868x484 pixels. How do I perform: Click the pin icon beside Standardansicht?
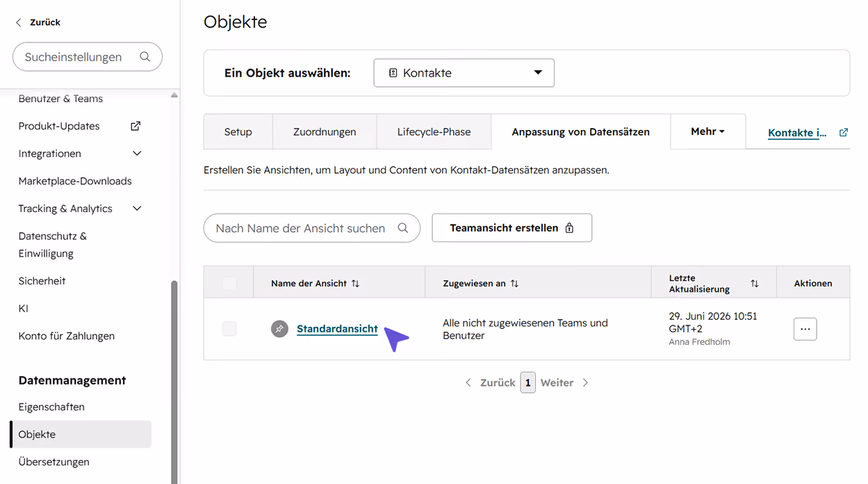(279, 329)
